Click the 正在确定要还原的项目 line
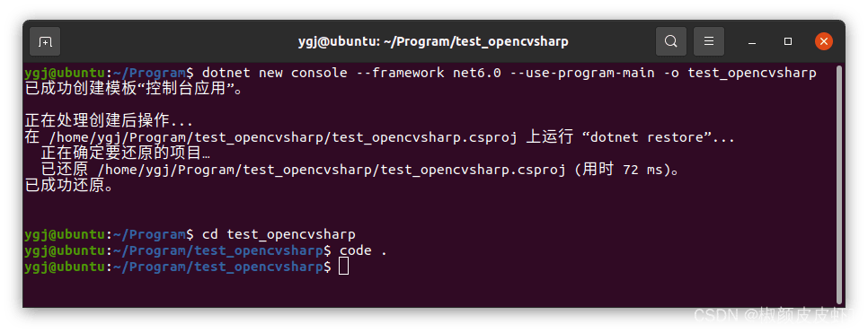The width and height of the screenshot is (868, 333). (x=126, y=153)
